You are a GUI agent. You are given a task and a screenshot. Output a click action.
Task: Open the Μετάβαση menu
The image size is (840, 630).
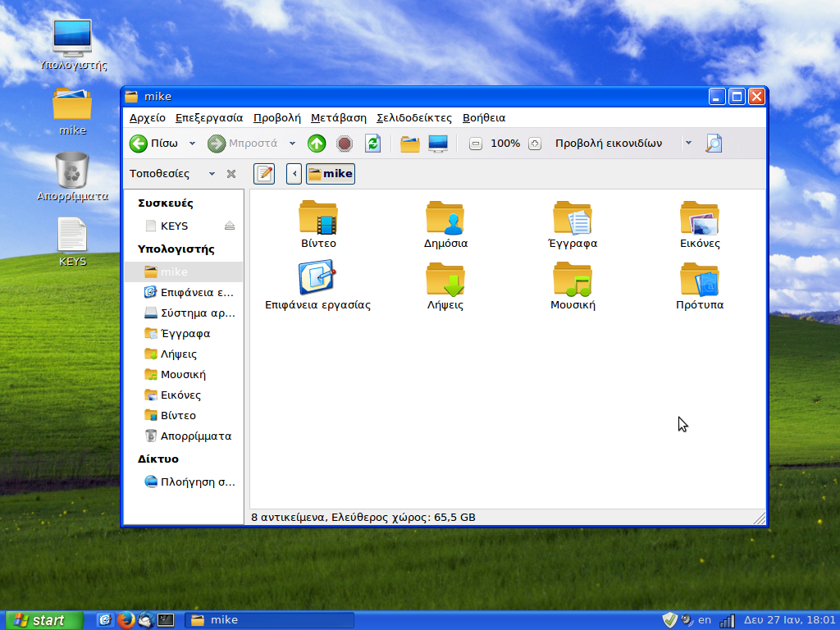tap(339, 118)
